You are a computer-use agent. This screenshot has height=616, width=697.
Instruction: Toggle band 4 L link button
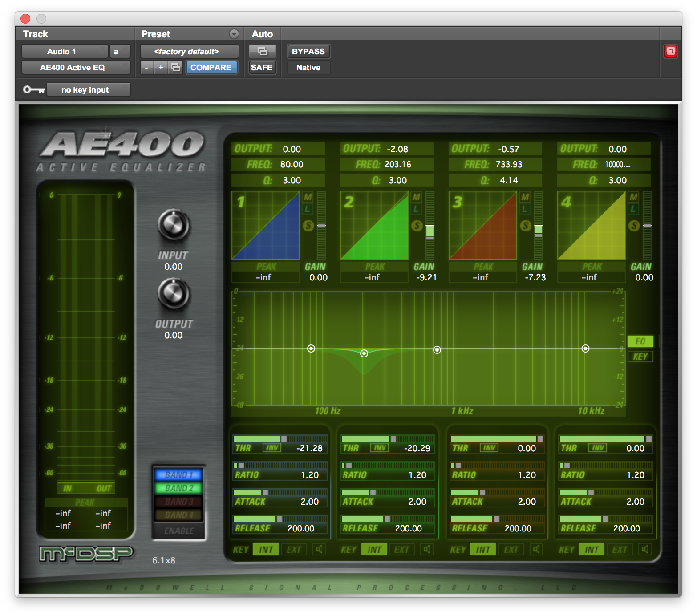[634, 209]
